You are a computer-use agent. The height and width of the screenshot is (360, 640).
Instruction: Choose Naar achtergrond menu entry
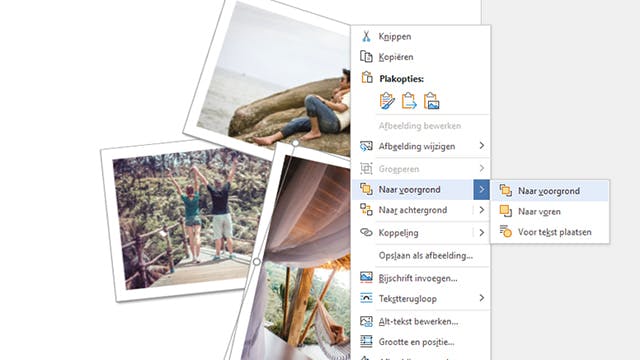420,210
